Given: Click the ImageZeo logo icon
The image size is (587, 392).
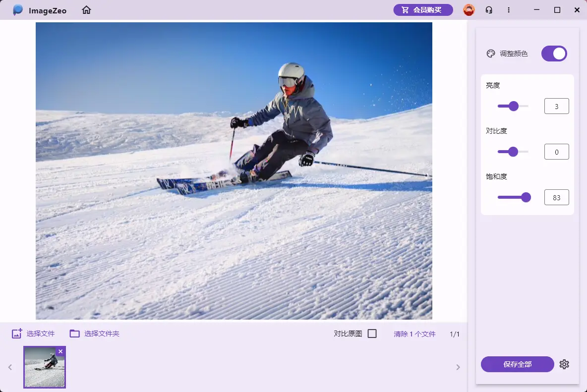Looking at the screenshot, I should pos(18,10).
